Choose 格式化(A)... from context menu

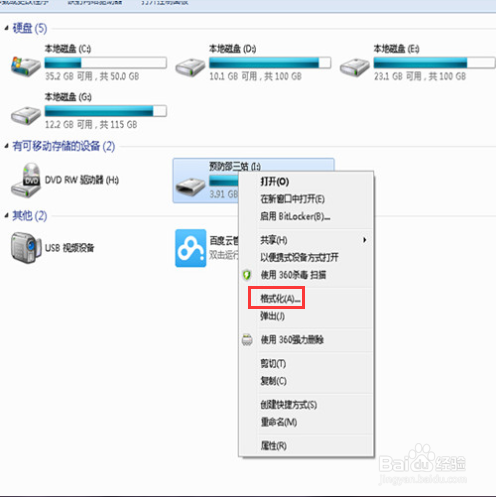coord(280,298)
